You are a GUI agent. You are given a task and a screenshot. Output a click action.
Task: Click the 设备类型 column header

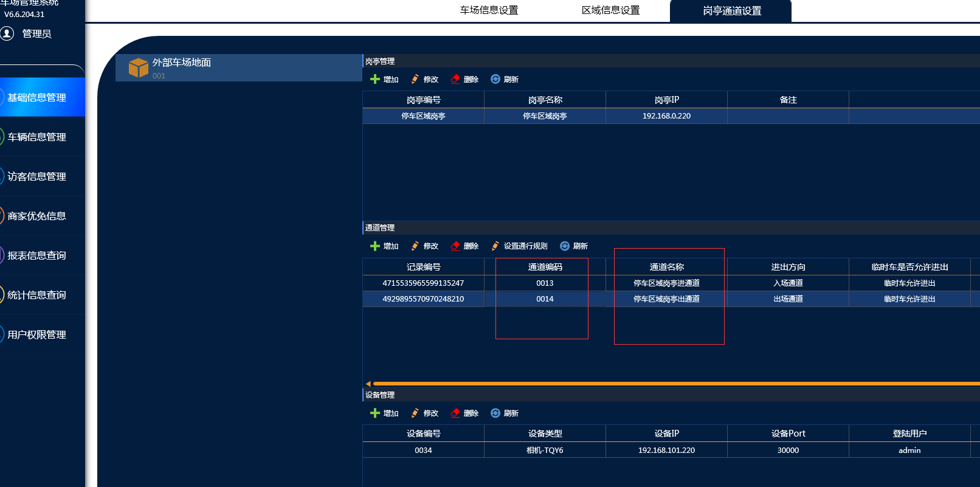click(545, 433)
